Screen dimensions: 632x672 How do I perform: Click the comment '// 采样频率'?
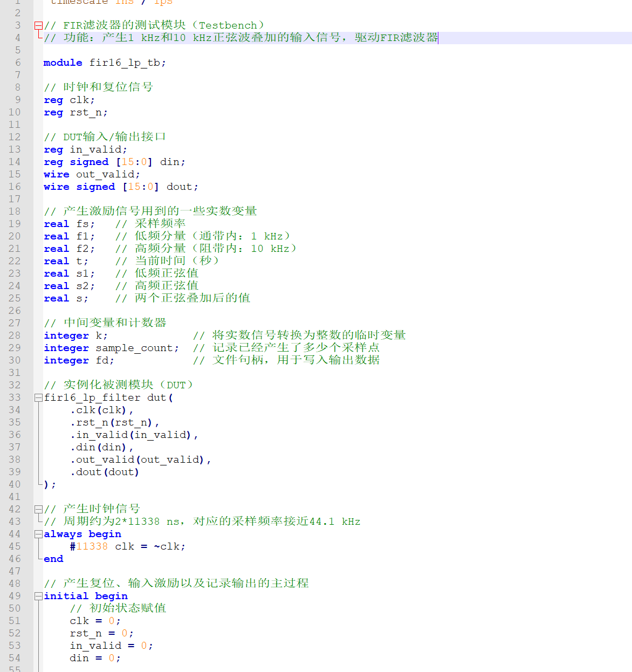(150, 223)
